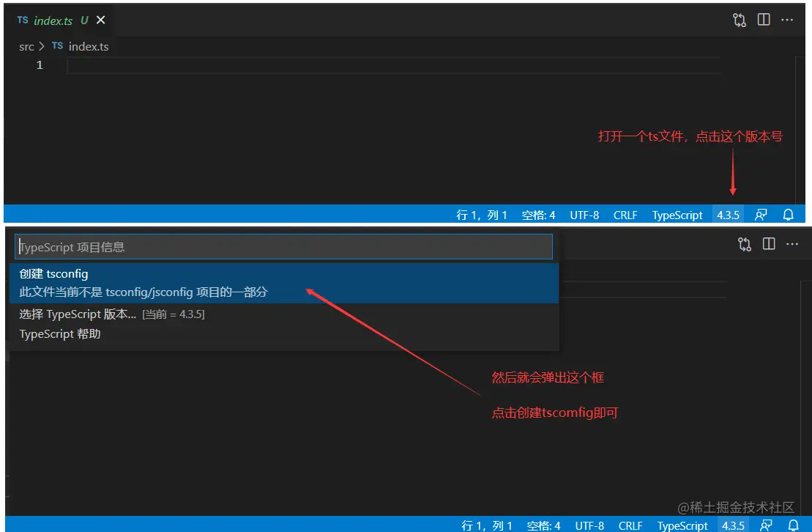Click index.ts in the breadcrumb path

(x=89, y=47)
